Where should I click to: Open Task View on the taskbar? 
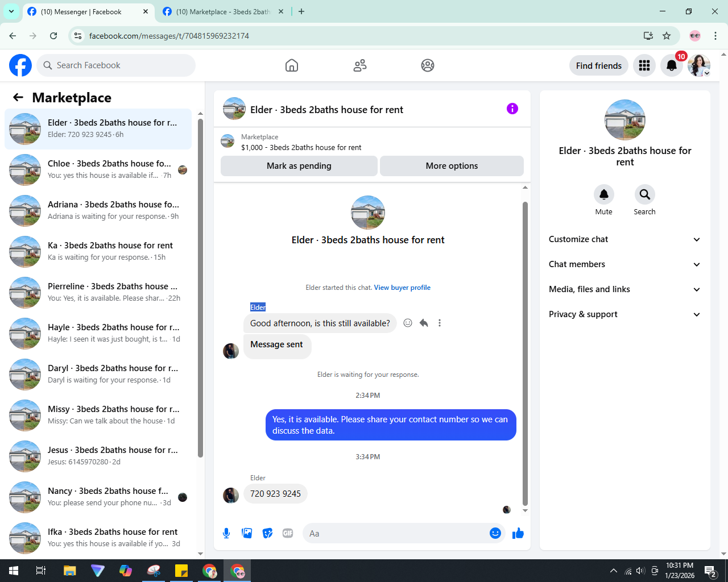click(x=41, y=571)
